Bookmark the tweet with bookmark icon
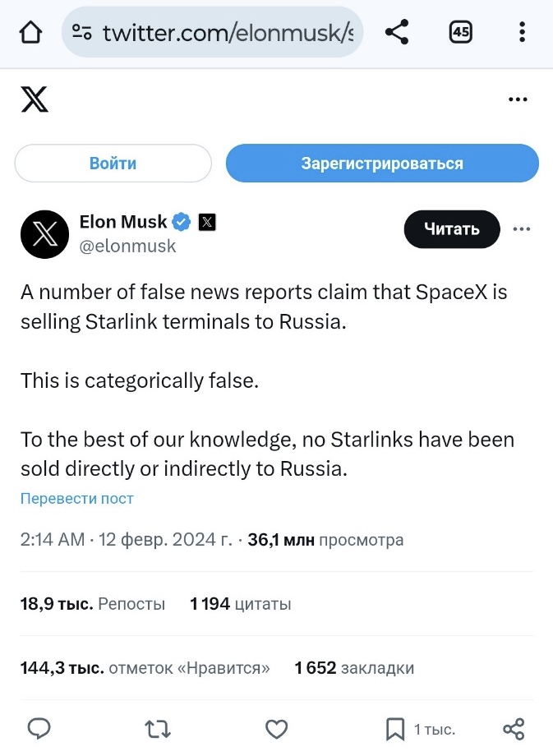This screenshot has height=756, width=553. [x=395, y=729]
